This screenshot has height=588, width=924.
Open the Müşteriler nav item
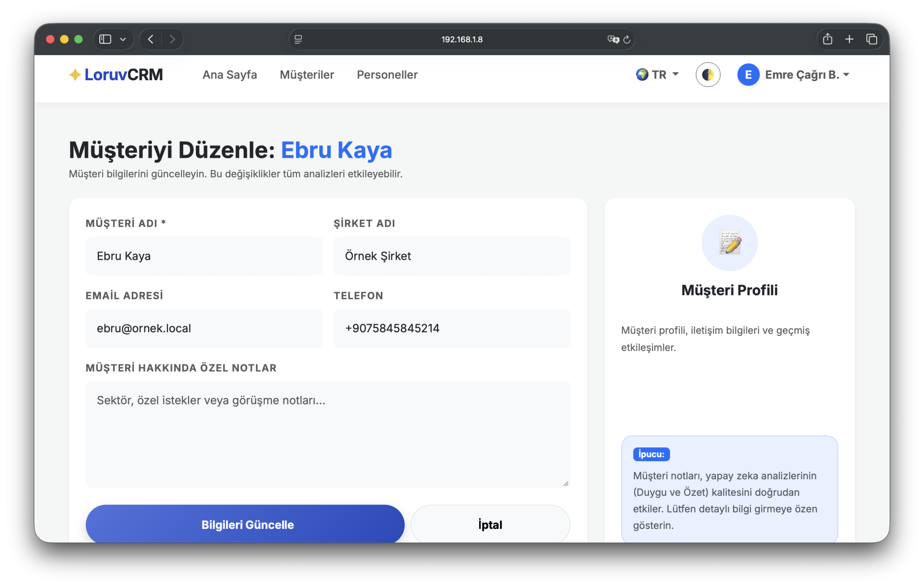pyautogui.click(x=307, y=75)
